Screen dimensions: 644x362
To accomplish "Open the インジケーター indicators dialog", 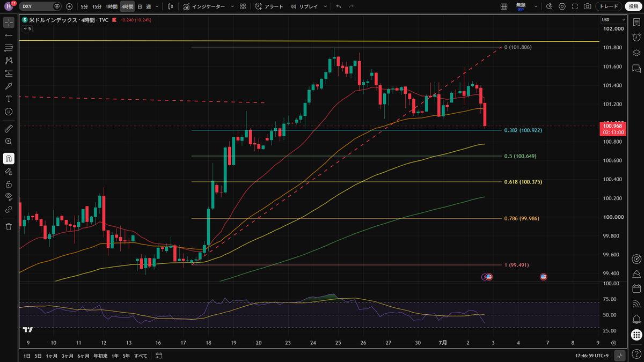I will 205,6.
